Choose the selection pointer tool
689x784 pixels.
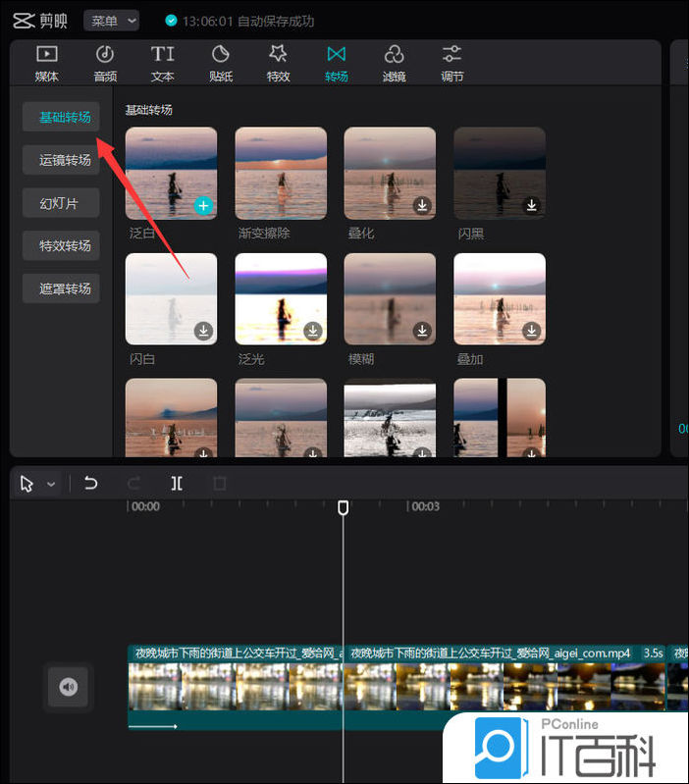coord(26,484)
